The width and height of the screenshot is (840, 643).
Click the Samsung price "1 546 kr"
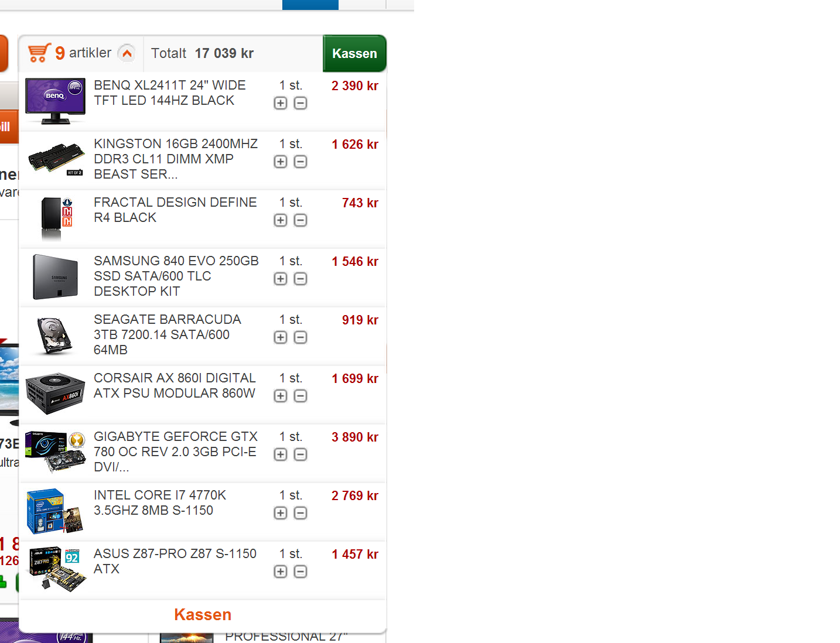pos(355,262)
